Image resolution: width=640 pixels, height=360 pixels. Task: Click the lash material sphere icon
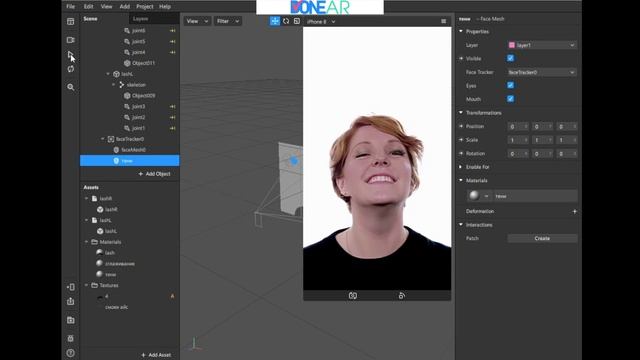point(100,253)
